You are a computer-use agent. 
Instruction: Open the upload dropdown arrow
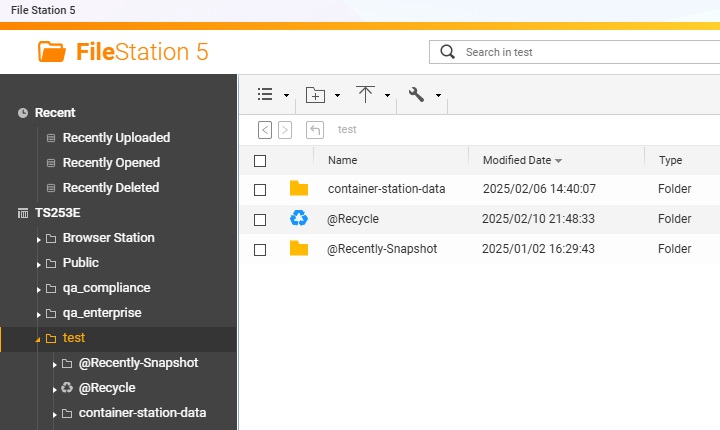coord(388,96)
